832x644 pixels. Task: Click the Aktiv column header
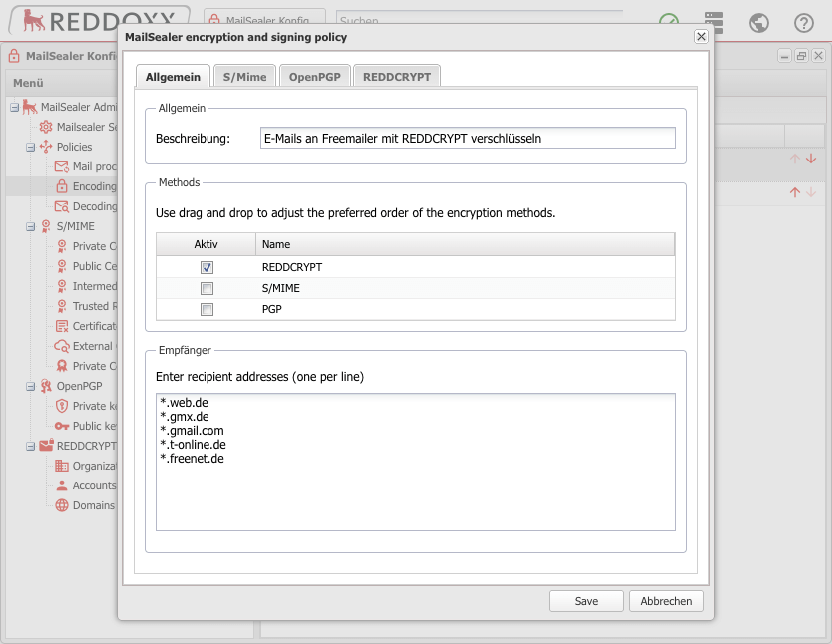point(206,244)
